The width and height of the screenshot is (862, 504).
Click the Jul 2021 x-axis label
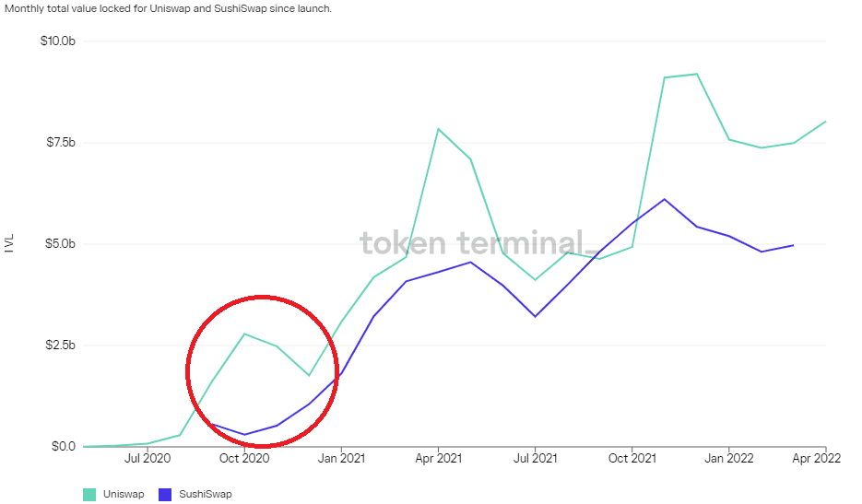coord(535,458)
